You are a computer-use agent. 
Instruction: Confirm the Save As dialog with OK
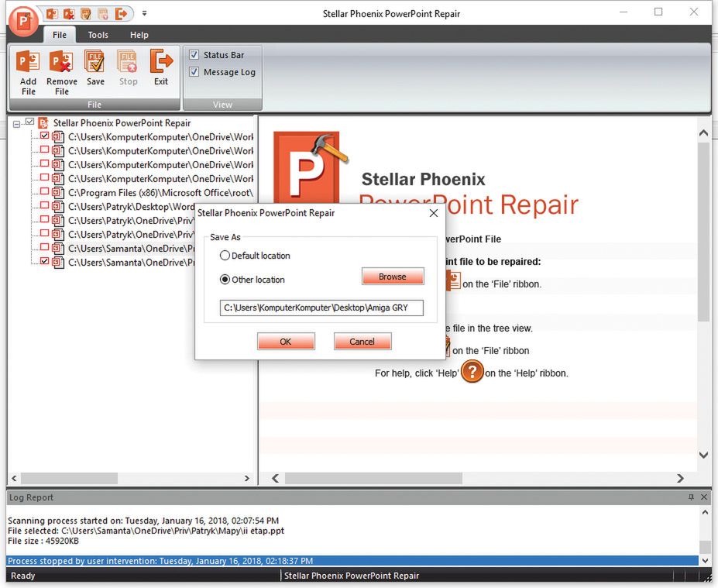pos(286,342)
